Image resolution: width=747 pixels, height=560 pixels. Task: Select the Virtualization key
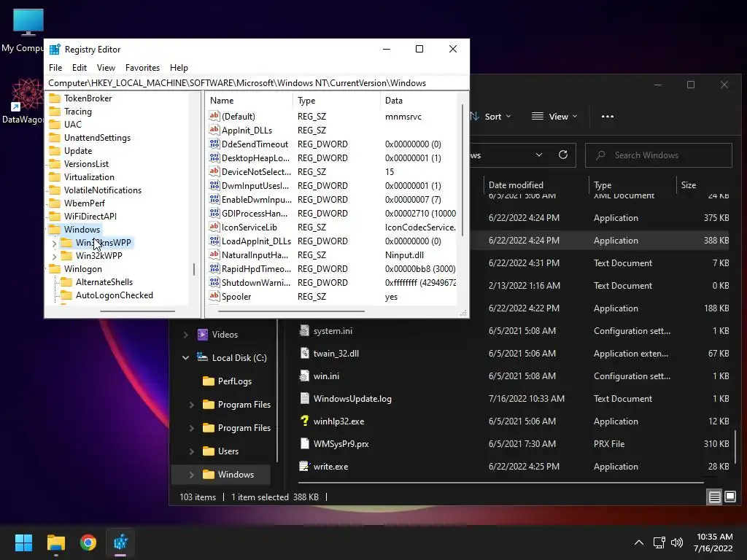pos(89,177)
